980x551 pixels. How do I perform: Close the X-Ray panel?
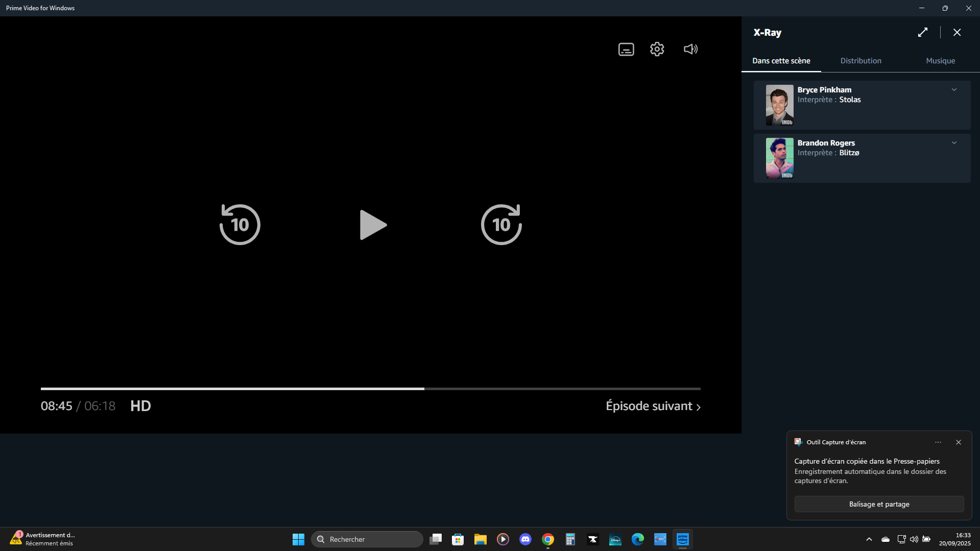[957, 32]
